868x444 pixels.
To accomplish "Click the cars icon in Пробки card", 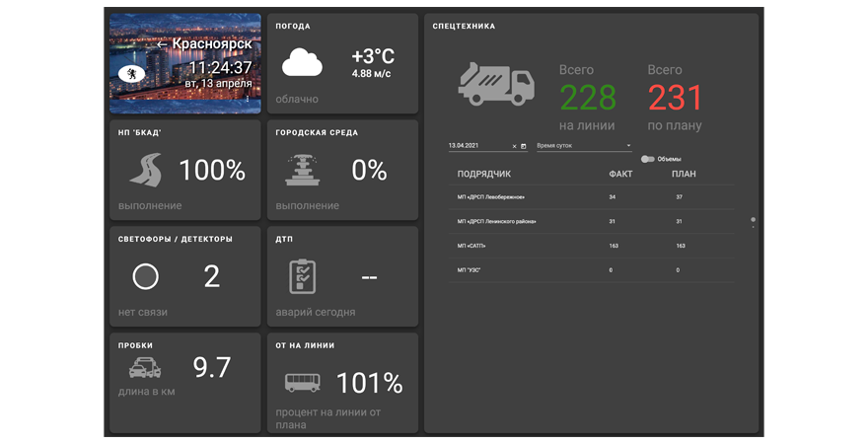I will (x=145, y=369).
